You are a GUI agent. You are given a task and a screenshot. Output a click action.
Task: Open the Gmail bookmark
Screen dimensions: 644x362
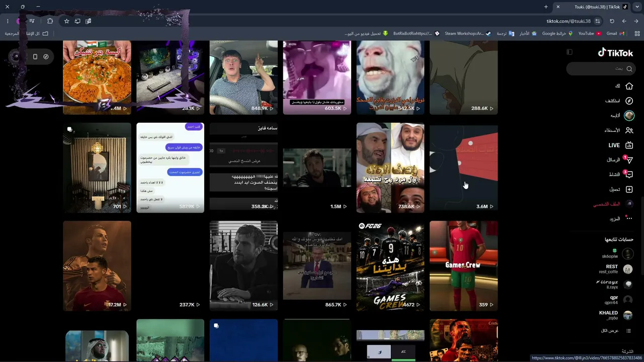[x=615, y=34]
